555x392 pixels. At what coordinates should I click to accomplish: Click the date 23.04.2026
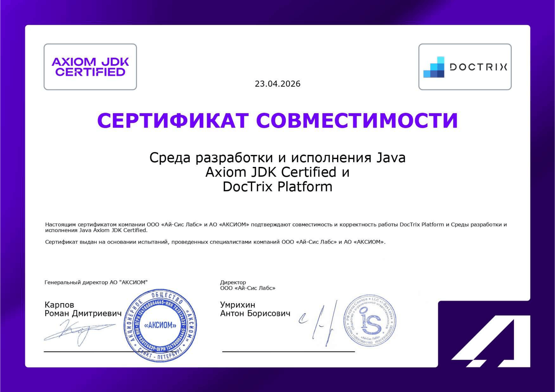point(278,84)
